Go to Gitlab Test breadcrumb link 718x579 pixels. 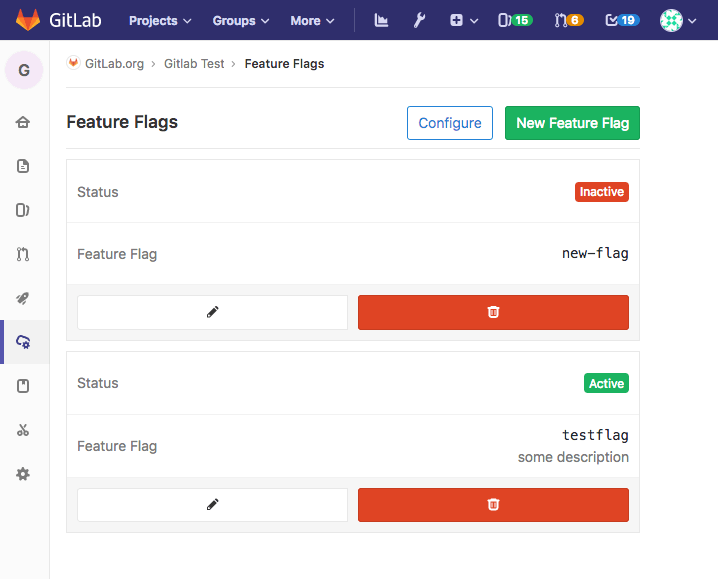(194, 63)
